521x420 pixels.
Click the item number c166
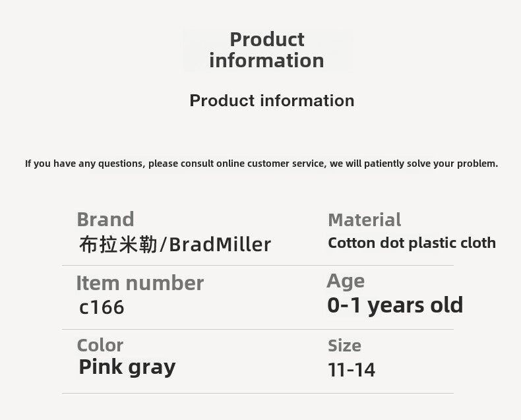click(102, 307)
